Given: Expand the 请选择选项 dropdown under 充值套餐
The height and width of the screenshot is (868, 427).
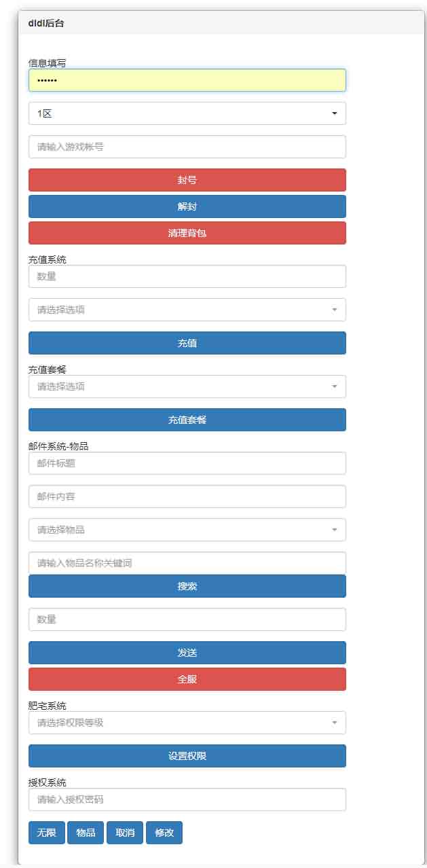Looking at the screenshot, I should pos(187,386).
